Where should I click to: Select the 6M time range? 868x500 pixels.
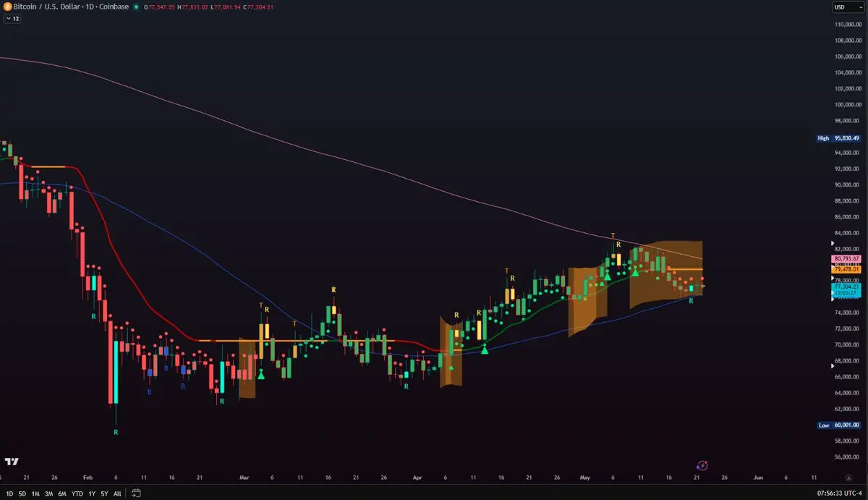[x=62, y=493]
